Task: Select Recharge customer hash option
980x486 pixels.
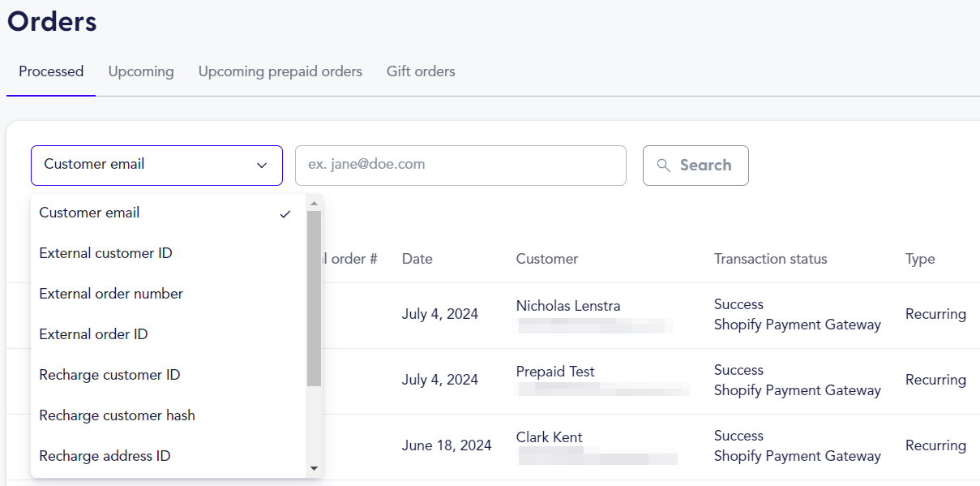Action: [117, 415]
